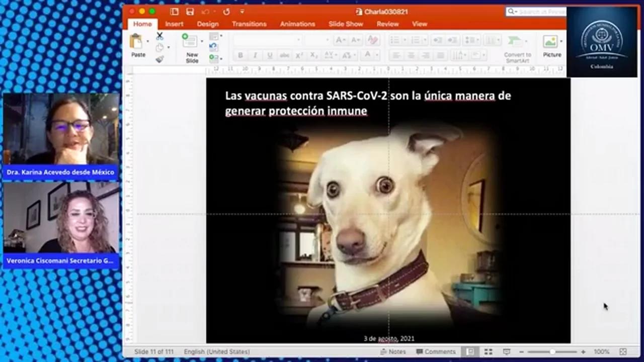The image size is (644, 362).
Task: Open the Paste options dropdown arrow
Action: (147, 41)
